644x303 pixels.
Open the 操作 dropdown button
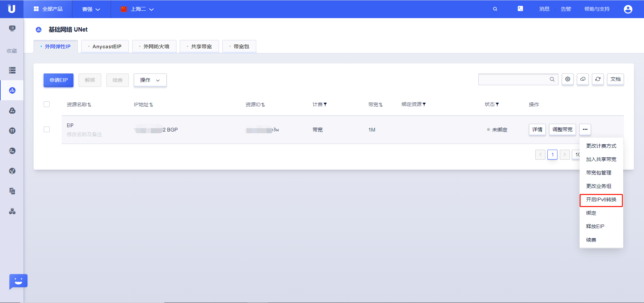[150, 80]
